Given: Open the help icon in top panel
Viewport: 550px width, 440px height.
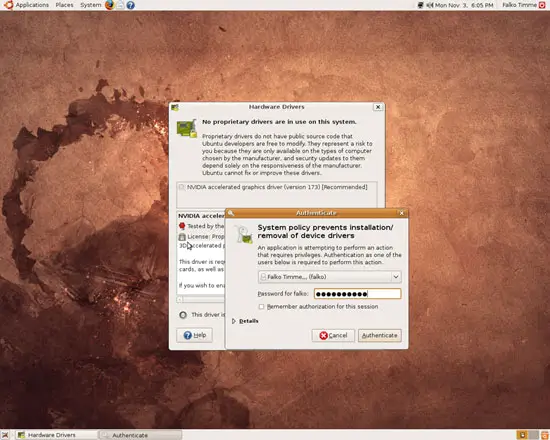Looking at the screenshot, I should point(130,5).
